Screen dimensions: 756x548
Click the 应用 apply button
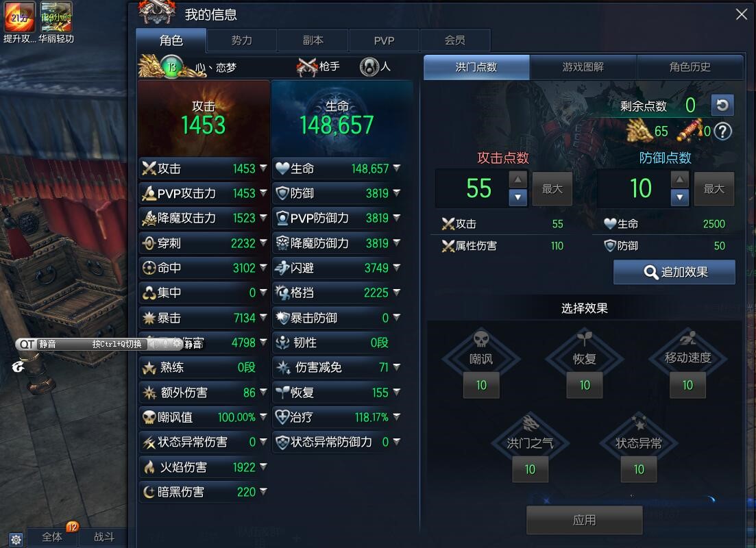coord(585,520)
